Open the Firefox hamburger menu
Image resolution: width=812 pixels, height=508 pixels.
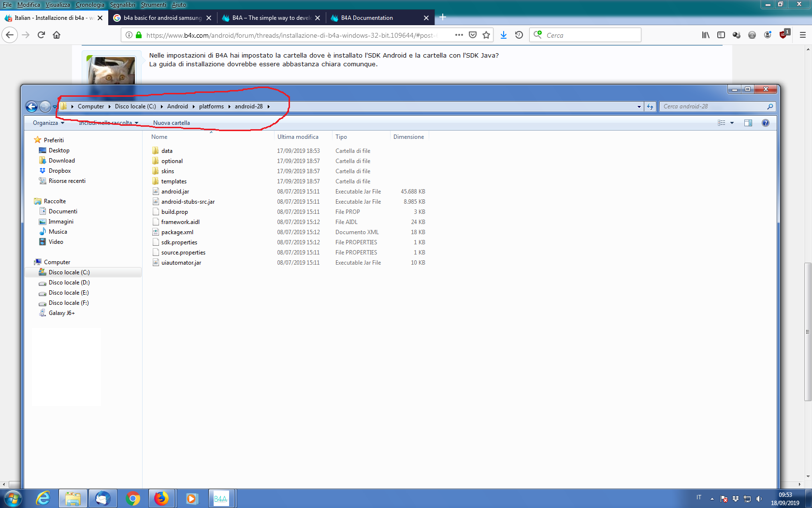pyautogui.click(x=803, y=35)
